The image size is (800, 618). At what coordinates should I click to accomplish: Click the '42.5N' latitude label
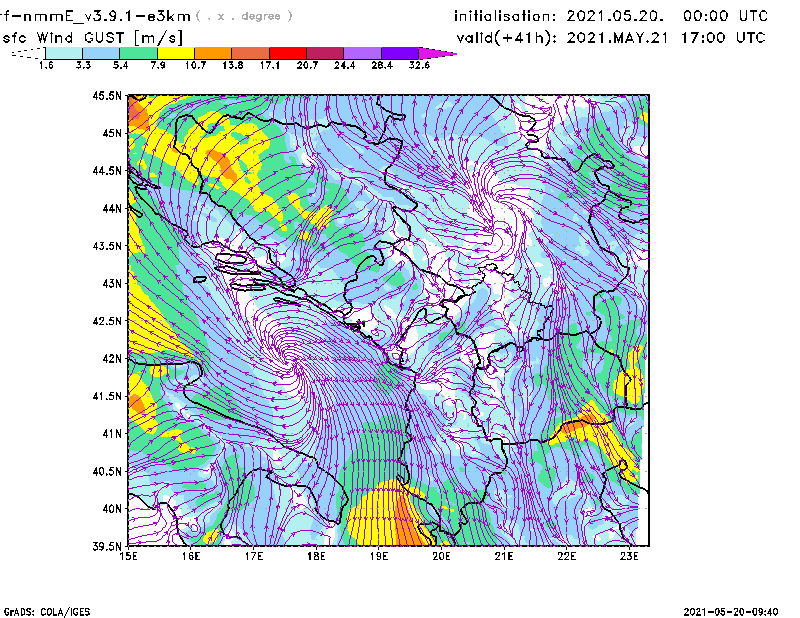coord(107,321)
